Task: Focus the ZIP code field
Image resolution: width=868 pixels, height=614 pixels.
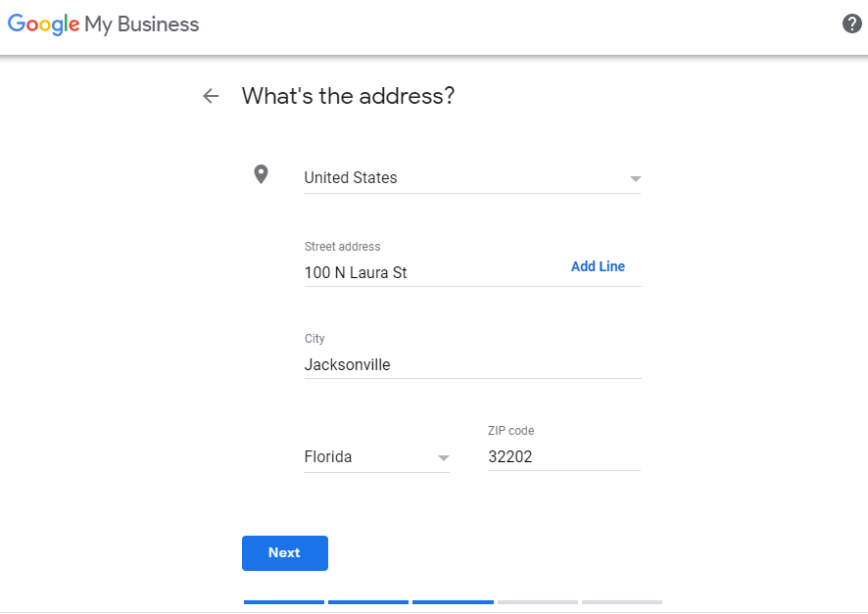Action: click(564, 457)
